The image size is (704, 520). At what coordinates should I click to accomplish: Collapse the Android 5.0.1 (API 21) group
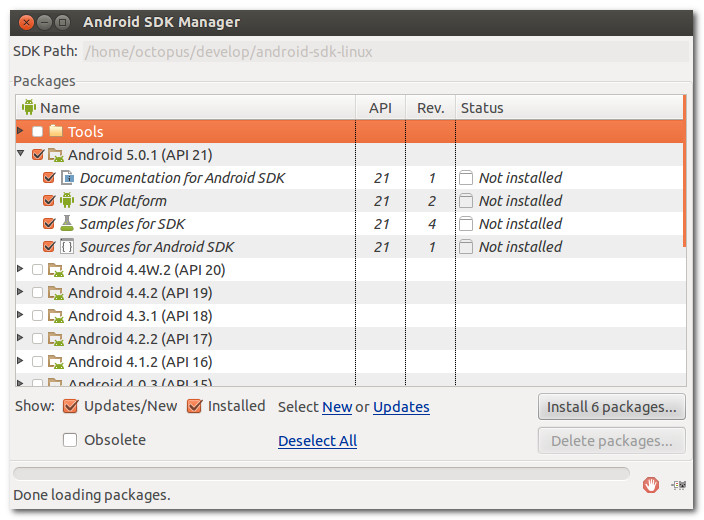[20, 154]
